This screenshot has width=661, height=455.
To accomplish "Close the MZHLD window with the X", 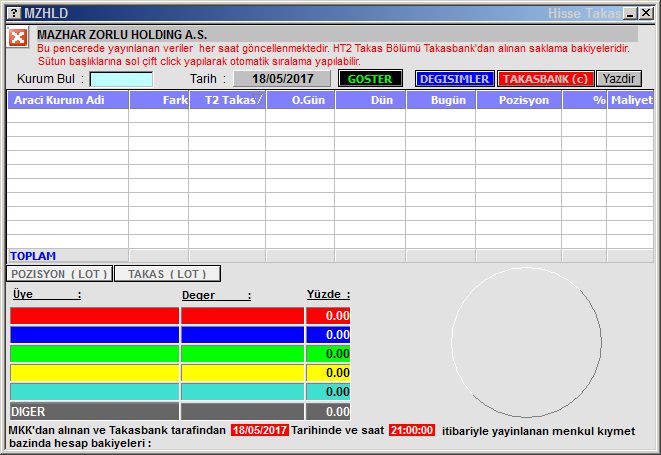I will 646,13.
